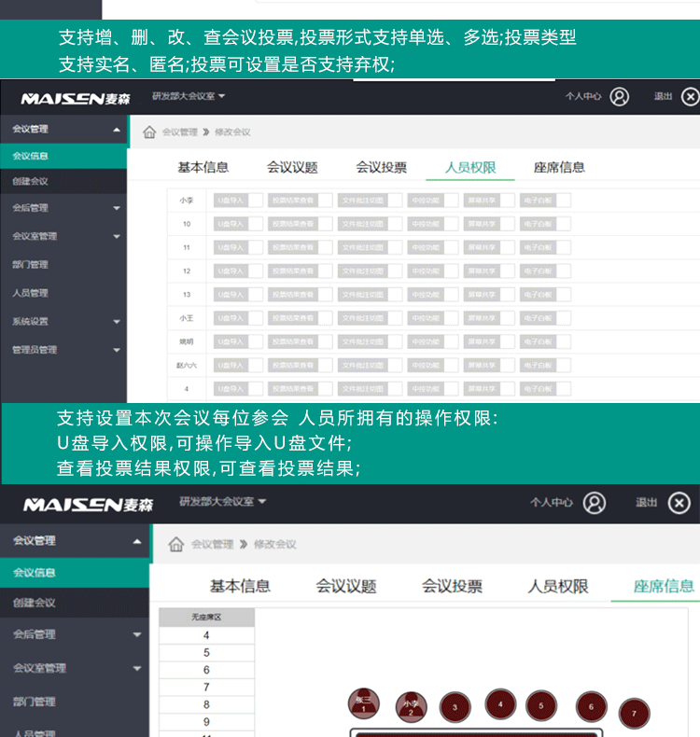
Task: Click the circled X exit icon on the seat info page
Action: click(679, 503)
